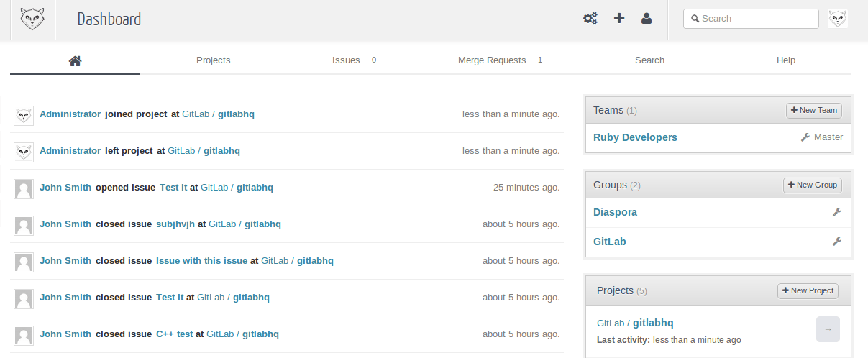Screen dimensions: 868x358
Task: Open profile via person icon
Action: point(646,19)
